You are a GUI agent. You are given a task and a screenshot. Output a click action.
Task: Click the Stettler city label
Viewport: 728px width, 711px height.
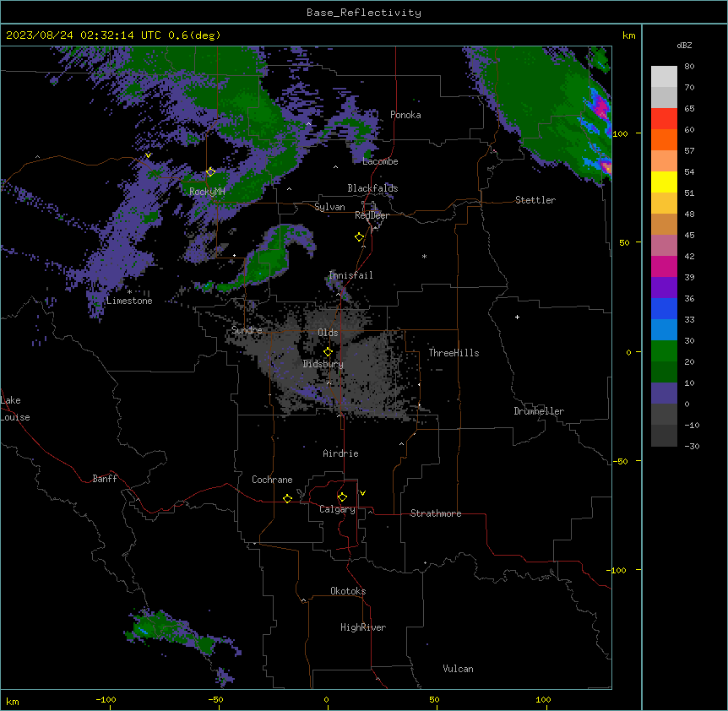pyautogui.click(x=535, y=200)
